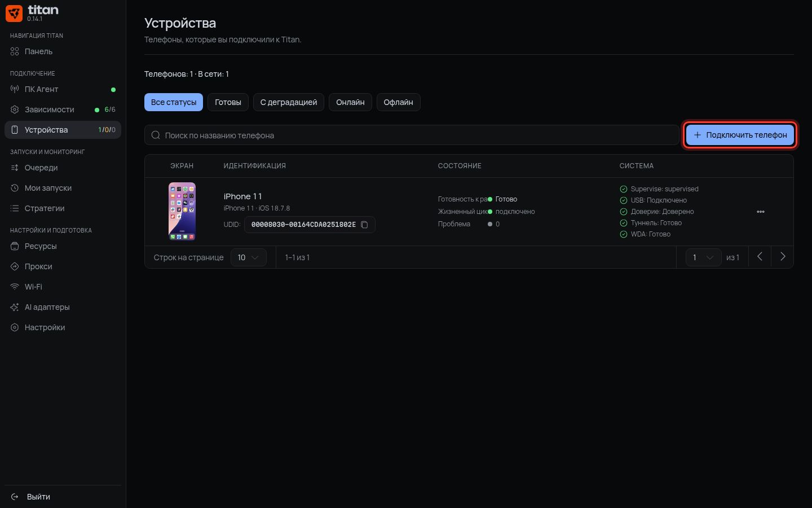Click the ИДЕНТИФИКАЦИЯ column header
Screen dimensions: 812x508
click(x=254, y=166)
